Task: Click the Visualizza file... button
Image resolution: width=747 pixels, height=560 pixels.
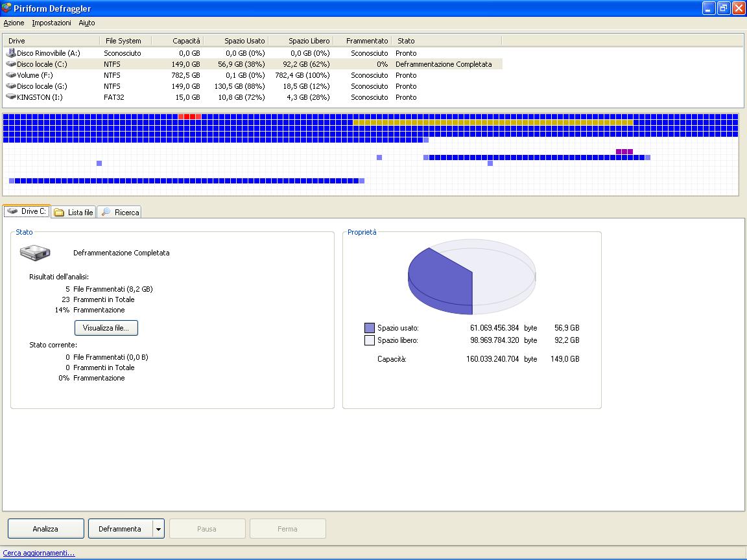Action: [x=106, y=327]
